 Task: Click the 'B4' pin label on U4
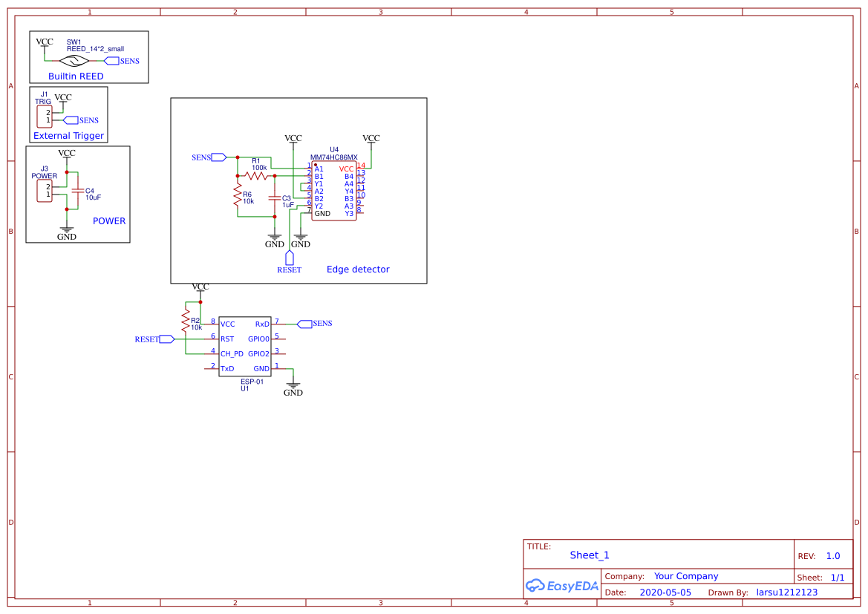[349, 177]
